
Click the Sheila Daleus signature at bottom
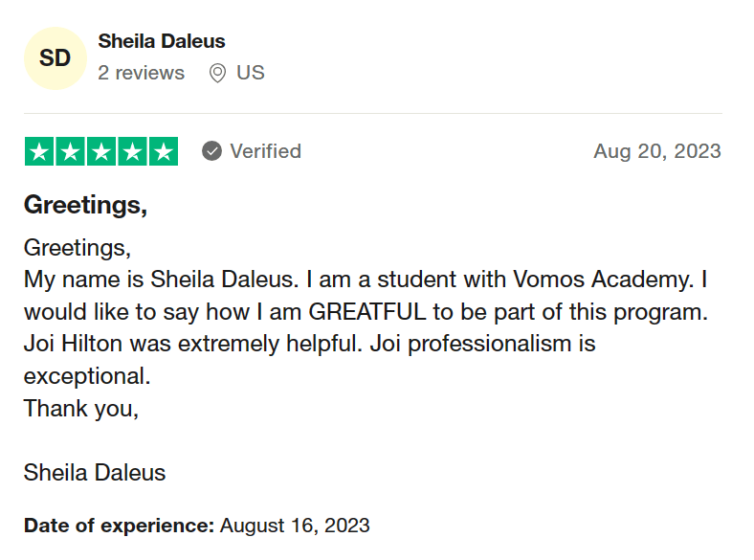(x=95, y=472)
